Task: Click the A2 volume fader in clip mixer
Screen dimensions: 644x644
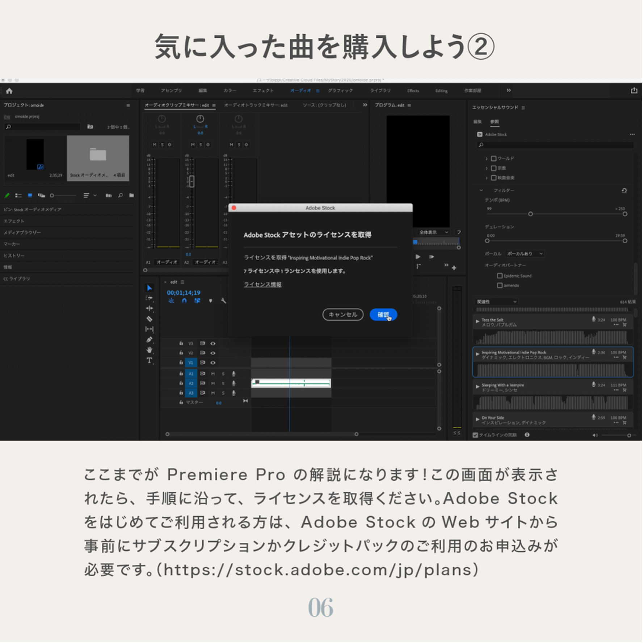Action: tap(193, 182)
